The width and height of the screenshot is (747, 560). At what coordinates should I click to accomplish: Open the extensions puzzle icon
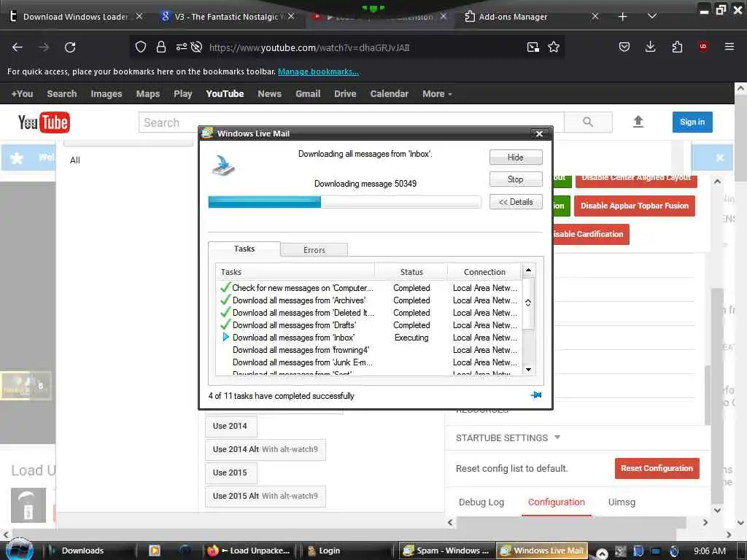pyautogui.click(x=677, y=47)
